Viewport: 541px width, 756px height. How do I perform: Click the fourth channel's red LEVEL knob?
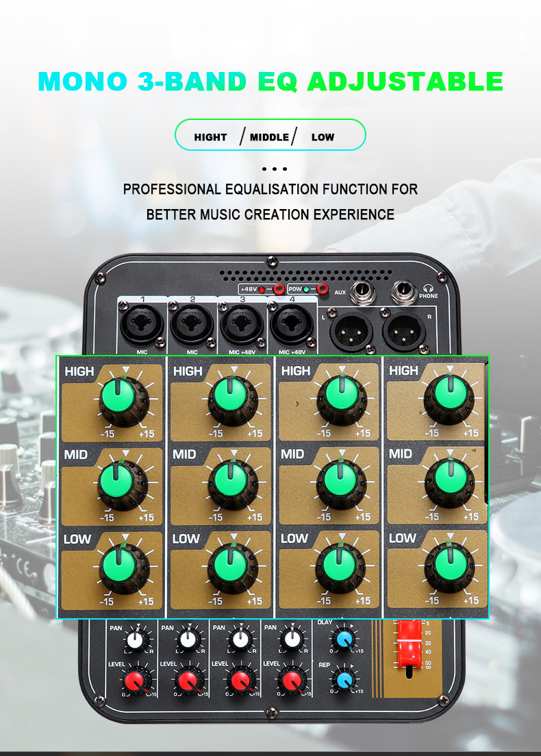292,681
